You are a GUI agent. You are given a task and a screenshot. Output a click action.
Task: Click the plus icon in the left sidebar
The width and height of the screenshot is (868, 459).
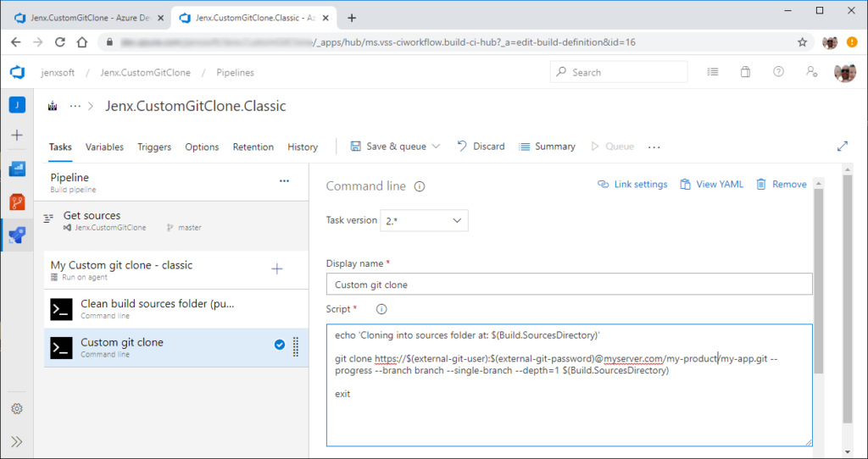(x=17, y=135)
